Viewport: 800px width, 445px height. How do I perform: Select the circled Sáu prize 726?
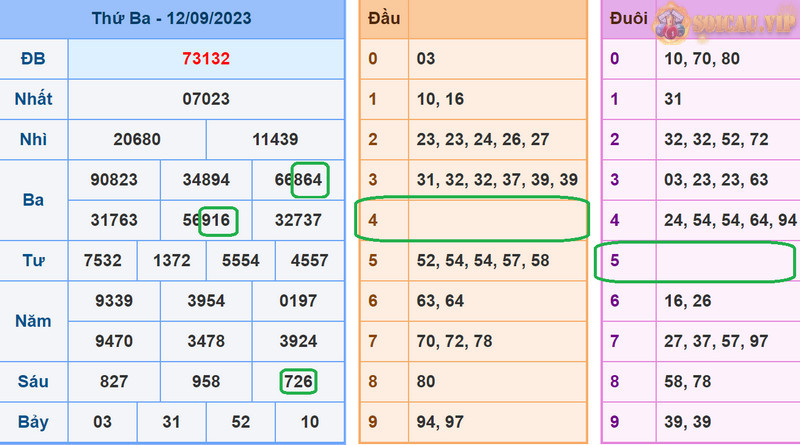(x=298, y=381)
